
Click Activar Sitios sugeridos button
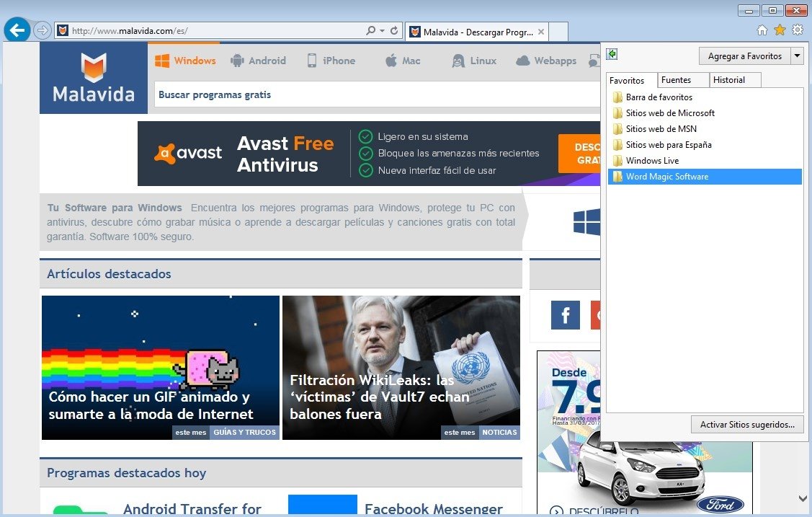tap(747, 424)
